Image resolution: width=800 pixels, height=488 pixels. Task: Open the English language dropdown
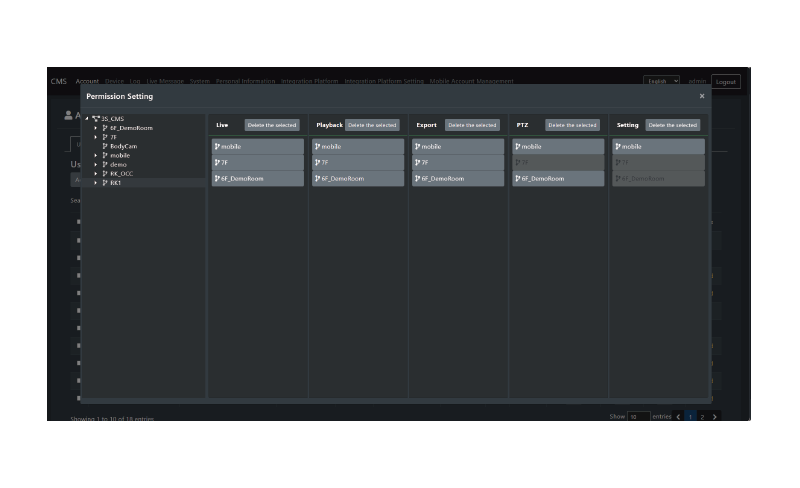[661, 81]
